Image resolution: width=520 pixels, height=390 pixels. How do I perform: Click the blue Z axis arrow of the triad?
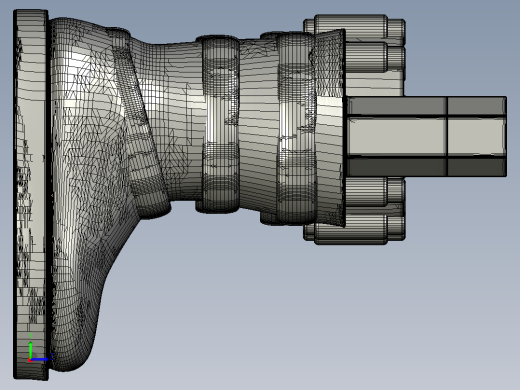[x=40, y=359]
